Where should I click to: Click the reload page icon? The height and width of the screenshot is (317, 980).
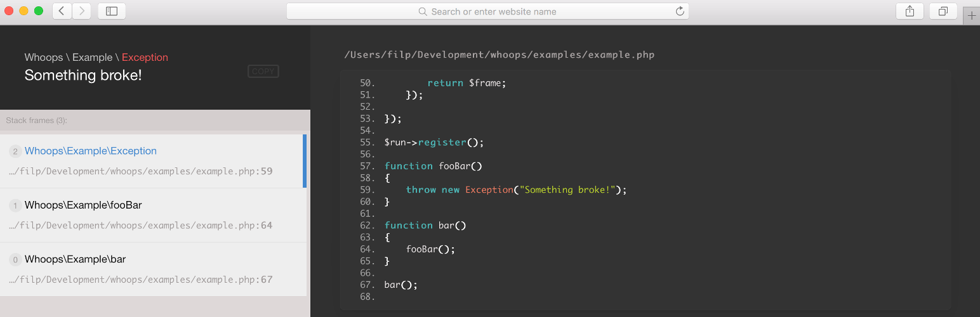[680, 11]
